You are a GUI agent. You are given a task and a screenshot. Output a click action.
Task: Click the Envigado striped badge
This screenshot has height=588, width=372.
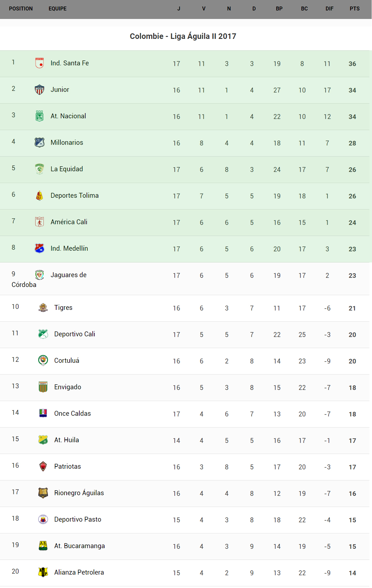pyautogui.click(x=43, y=387)
